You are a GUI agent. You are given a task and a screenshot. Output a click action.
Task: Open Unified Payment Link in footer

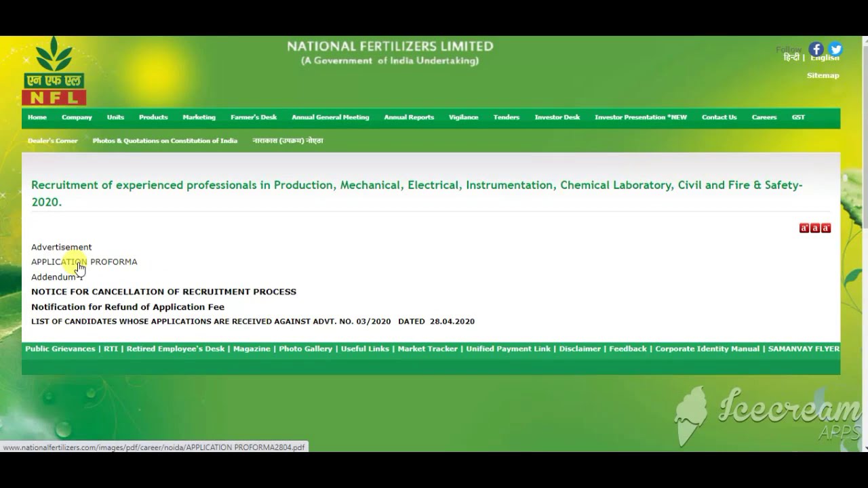[x=509, y=349]
